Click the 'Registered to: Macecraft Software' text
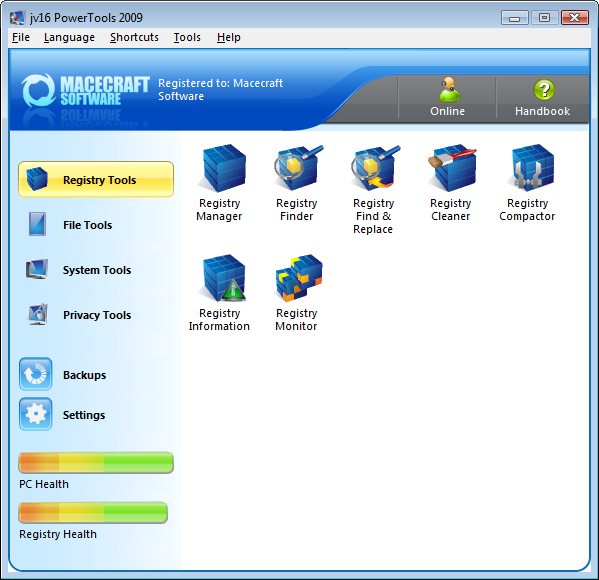599x580 pixels. point(220,89)
